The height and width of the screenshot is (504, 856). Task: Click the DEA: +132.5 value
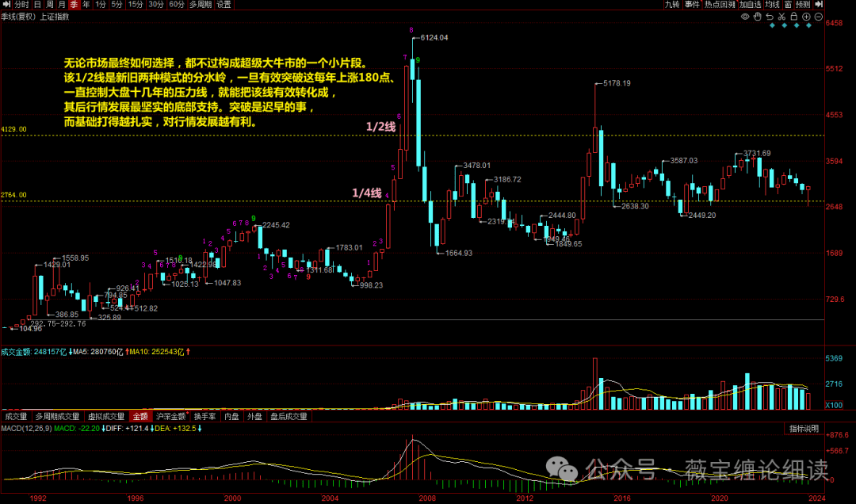click(175, 429)
